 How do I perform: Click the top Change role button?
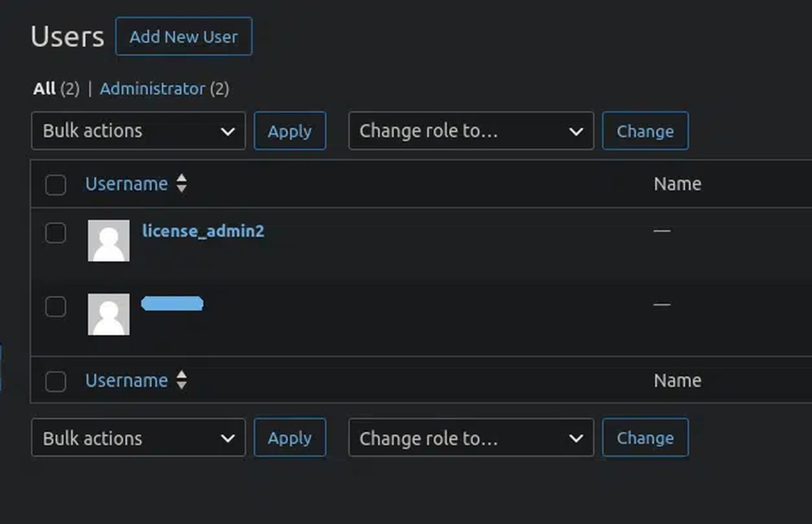click(645, 131)
